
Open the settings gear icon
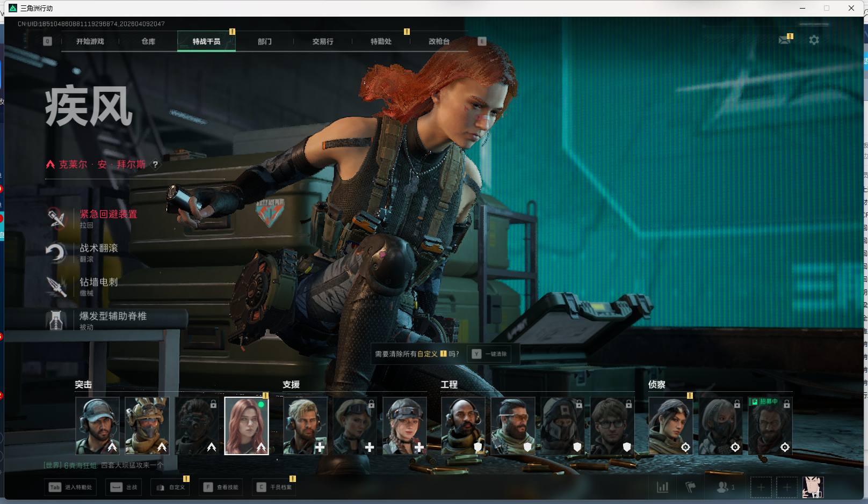(x=814, y=40)
